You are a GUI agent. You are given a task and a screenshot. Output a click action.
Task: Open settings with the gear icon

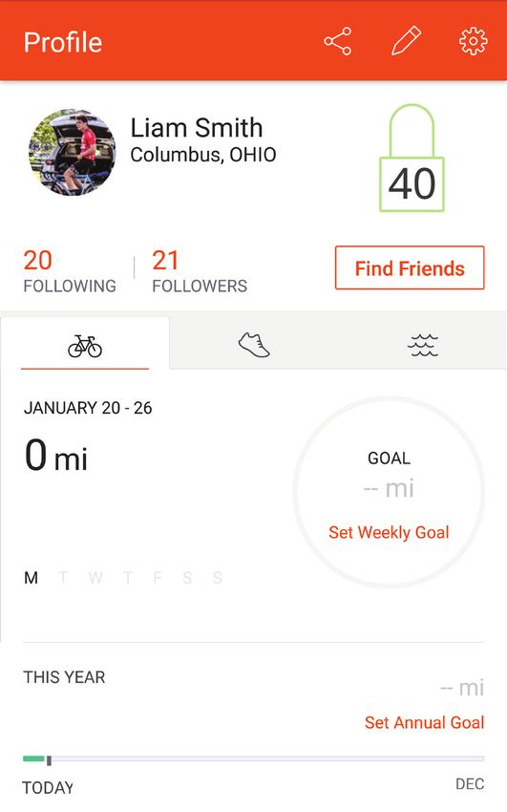[474, 41]
